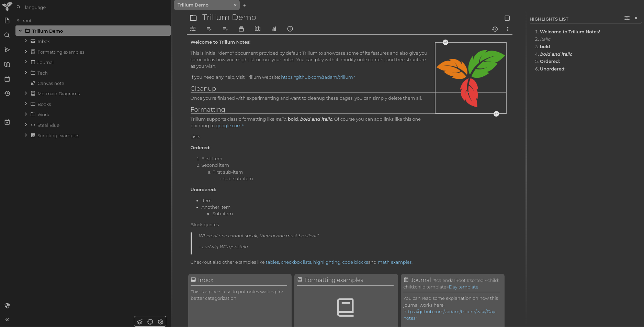Viewport: 644px width, 327px height.
Task: Open Owned Attributes ribbon tab
Action: coord(209,29)
